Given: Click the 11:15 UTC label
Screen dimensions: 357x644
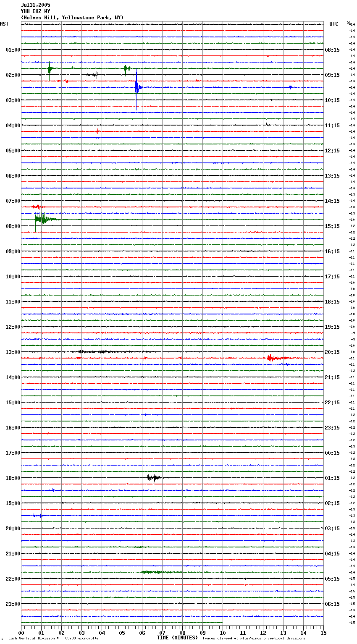Looking at the screenshot, I should 332,126.
